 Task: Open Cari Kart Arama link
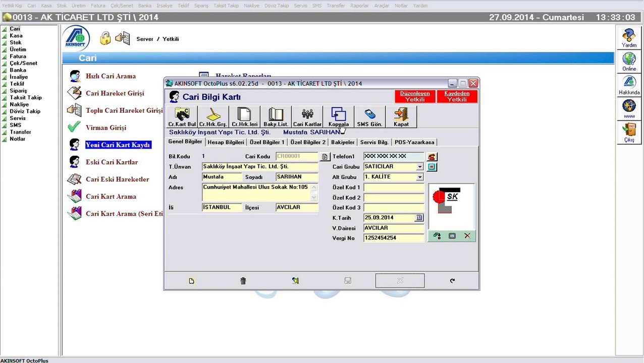(111, 196)
